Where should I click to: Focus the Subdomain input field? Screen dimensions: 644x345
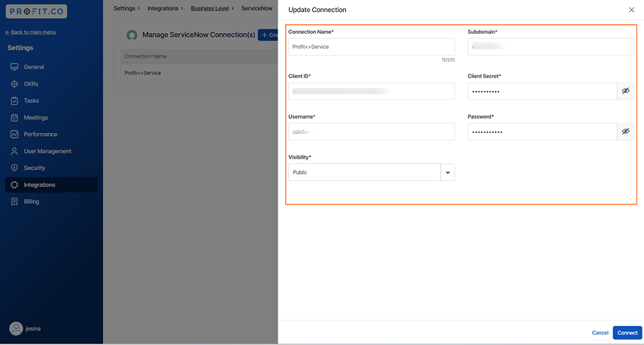click(x=551, y=47)
